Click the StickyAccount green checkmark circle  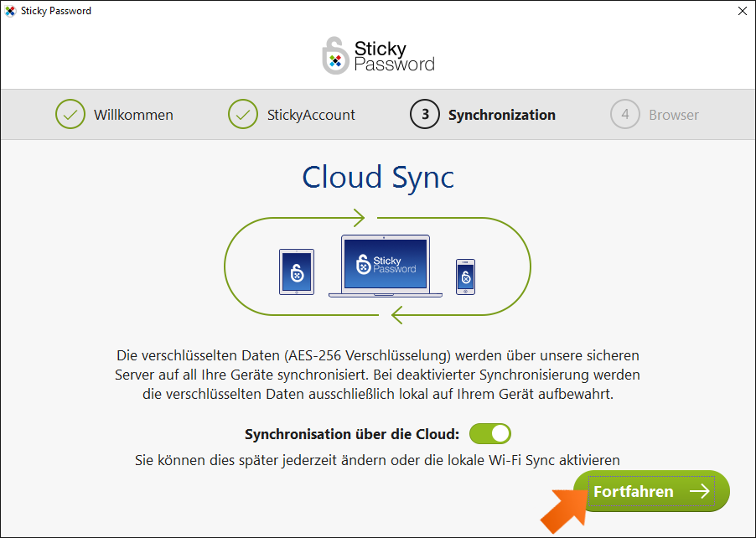pos(243,114)
